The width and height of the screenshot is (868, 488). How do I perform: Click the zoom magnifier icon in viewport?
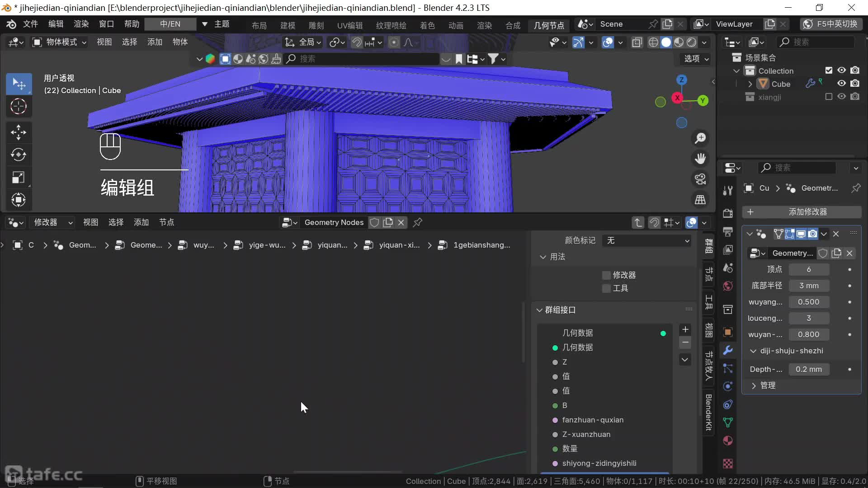tap(700, 138)
